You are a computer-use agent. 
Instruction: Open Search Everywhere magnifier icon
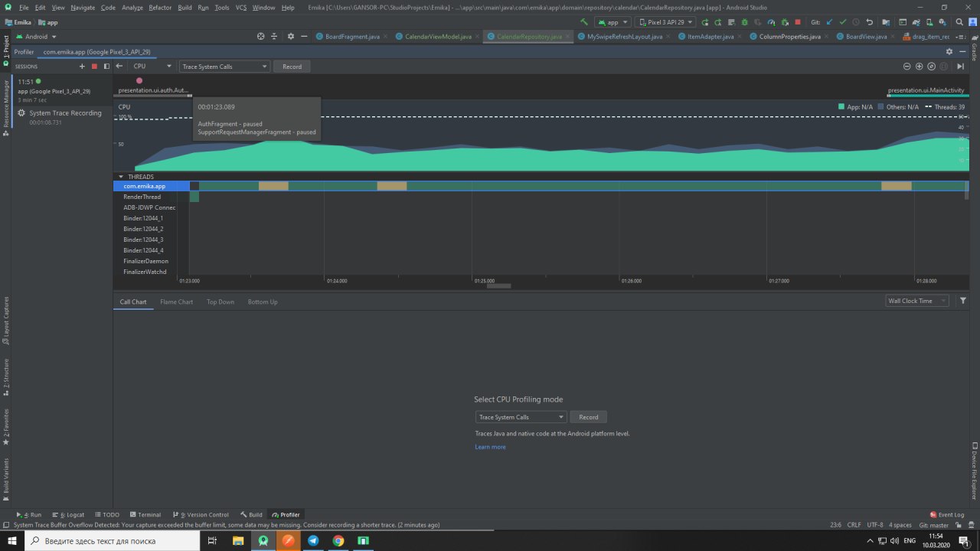pyautogui.click(x=959, y=22)
